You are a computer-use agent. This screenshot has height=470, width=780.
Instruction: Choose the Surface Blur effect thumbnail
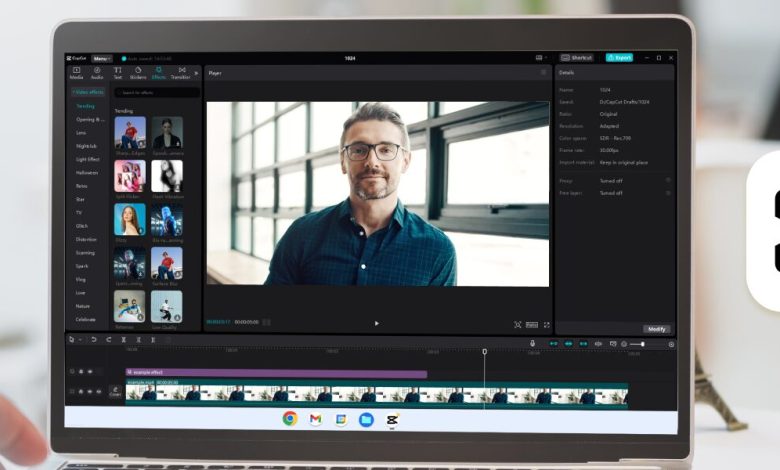pos(167,264)
